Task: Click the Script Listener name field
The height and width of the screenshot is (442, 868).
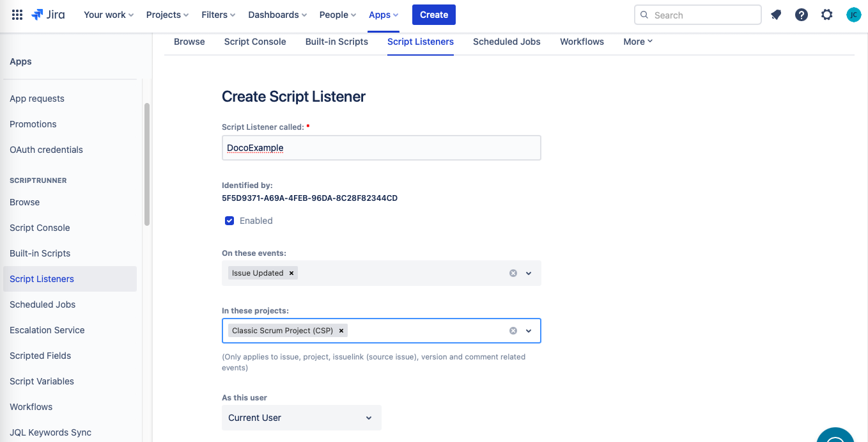Action: [x=381, y=148]
